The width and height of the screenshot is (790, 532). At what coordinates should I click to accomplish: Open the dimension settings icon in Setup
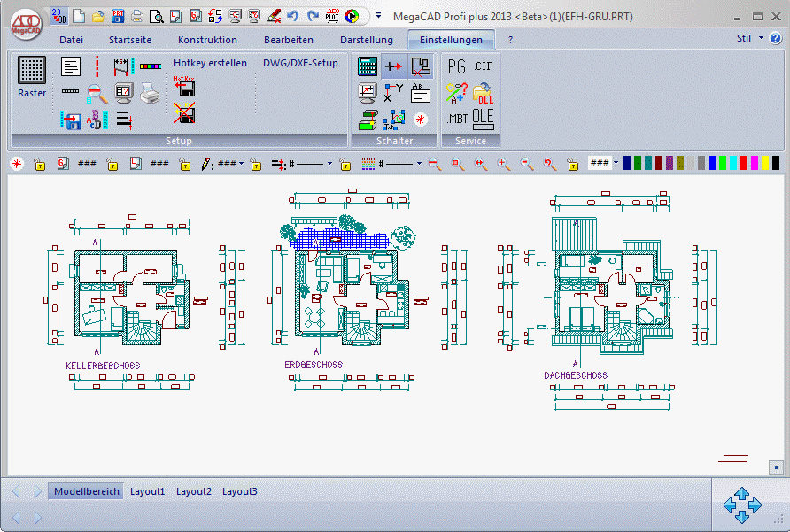(124, 66)
